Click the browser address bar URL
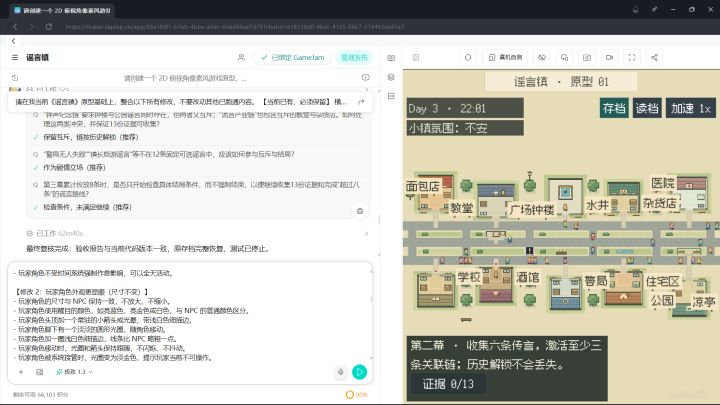The width and height of the screenshot is (720, 405). pyautogui.click(x=235, y=27)
